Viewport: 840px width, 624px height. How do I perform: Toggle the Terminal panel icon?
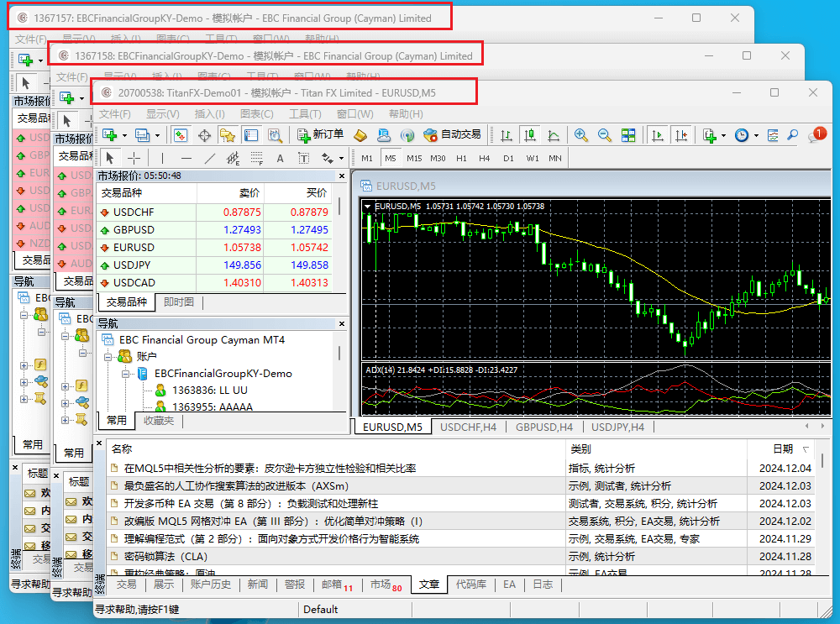[x=251, y=135]
